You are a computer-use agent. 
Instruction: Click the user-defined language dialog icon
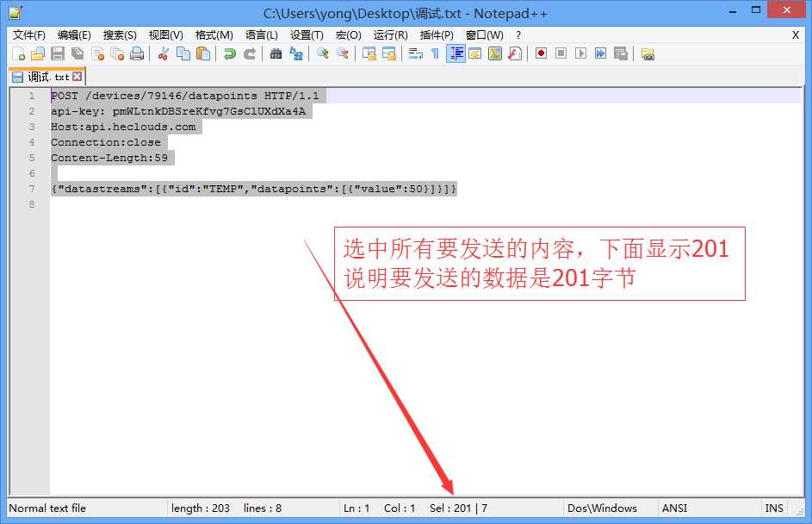pos(474,54)
